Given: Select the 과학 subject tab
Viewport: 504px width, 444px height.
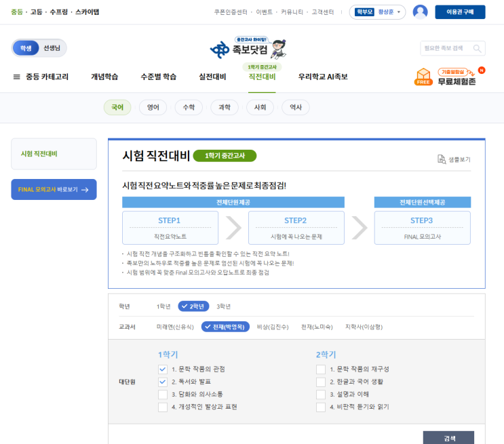Looking at the screenshot, I should click(x=225, y=107).
